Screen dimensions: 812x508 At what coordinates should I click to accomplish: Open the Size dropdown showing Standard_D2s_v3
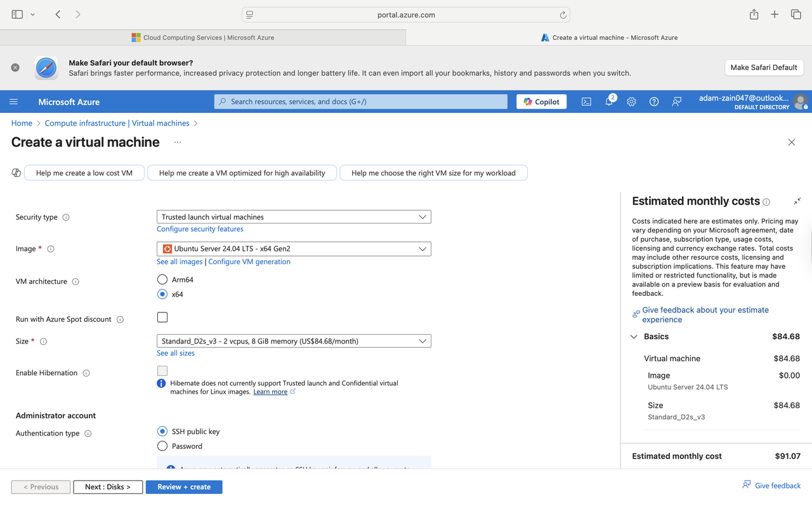click(x=294, y=341)
